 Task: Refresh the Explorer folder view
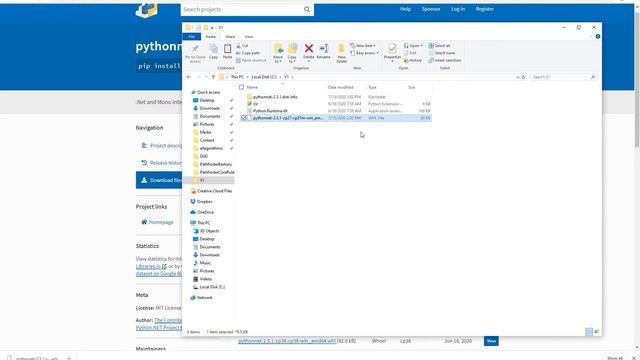pos(524,77)
